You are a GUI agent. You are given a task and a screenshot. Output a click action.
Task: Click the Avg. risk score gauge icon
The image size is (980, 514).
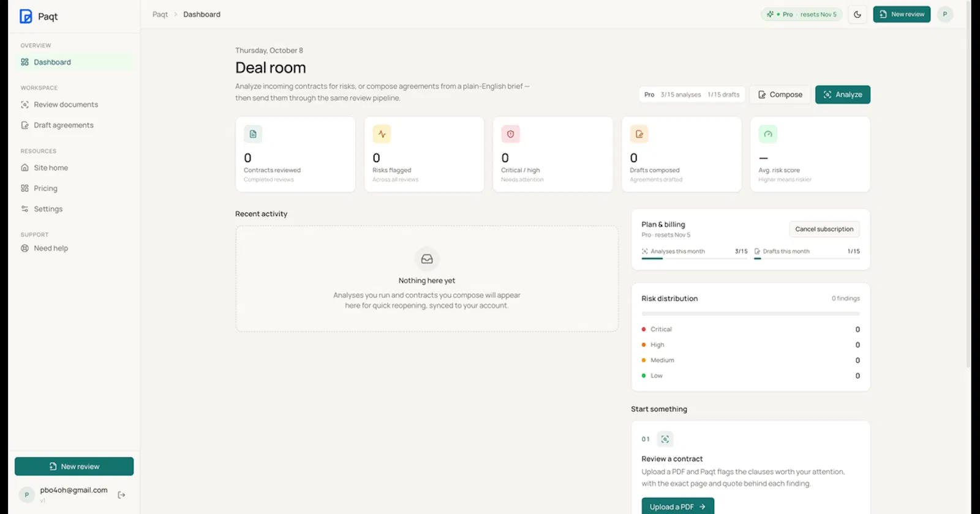[x=768, y=134]
